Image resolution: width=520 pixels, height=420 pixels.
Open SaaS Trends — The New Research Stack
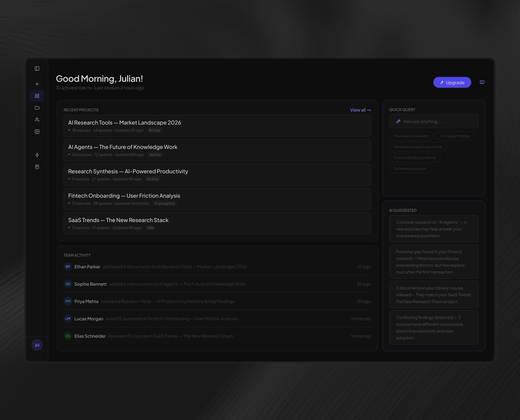click(x=217, y=224)
